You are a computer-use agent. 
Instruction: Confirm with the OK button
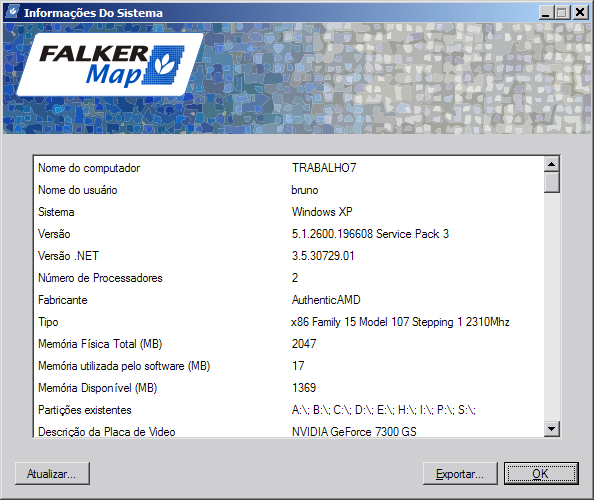tap(541, 473)
